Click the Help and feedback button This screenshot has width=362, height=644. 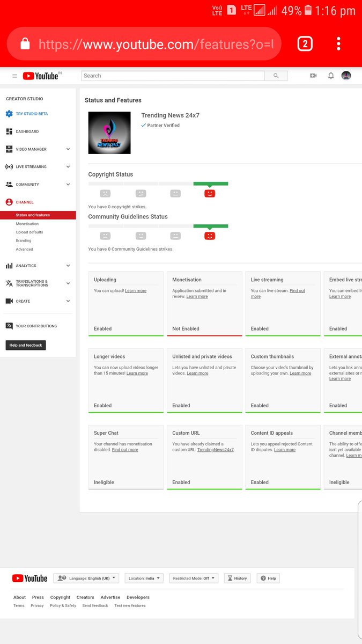coord(26,345)
